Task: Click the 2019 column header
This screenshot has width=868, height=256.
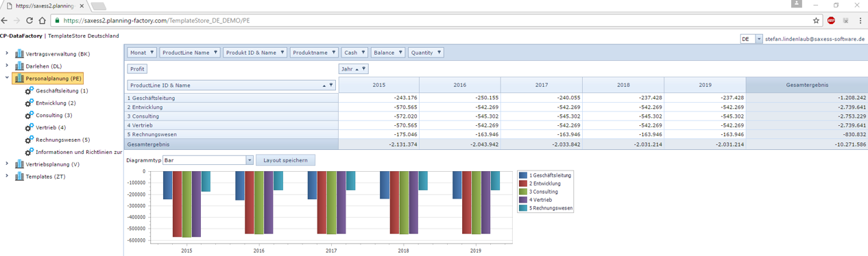Action: coord(705,86)
